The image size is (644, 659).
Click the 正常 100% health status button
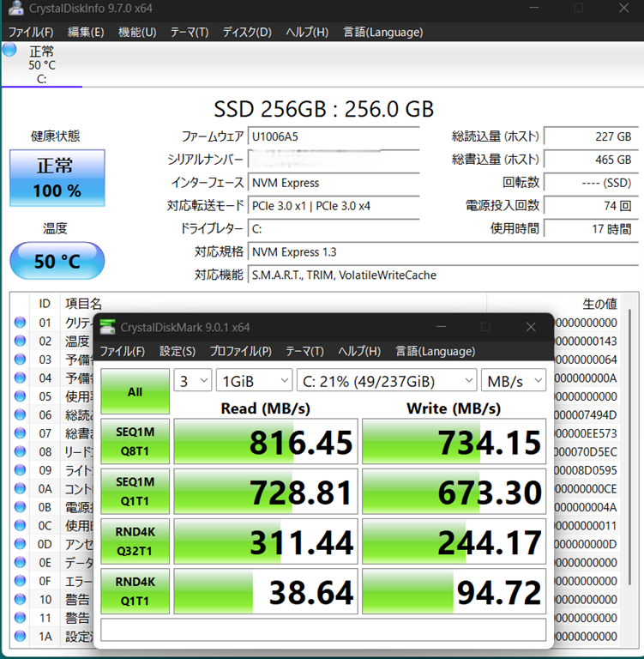tap(57, 178)
